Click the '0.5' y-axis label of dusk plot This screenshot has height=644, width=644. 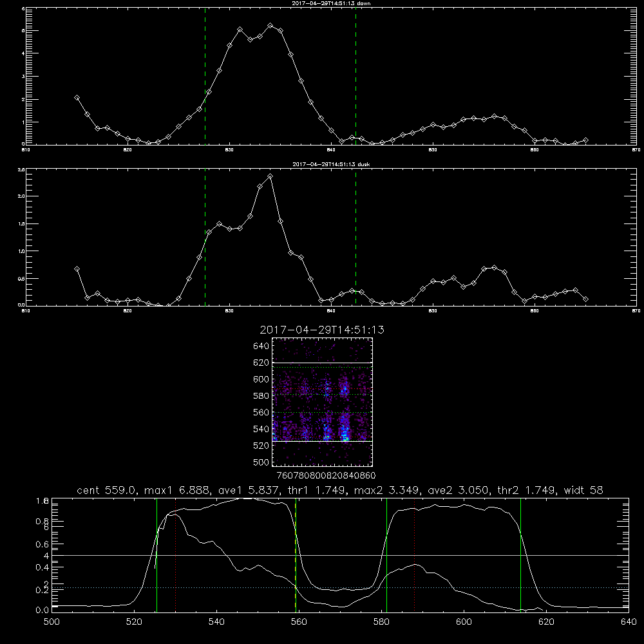click(x=21, y=278)
